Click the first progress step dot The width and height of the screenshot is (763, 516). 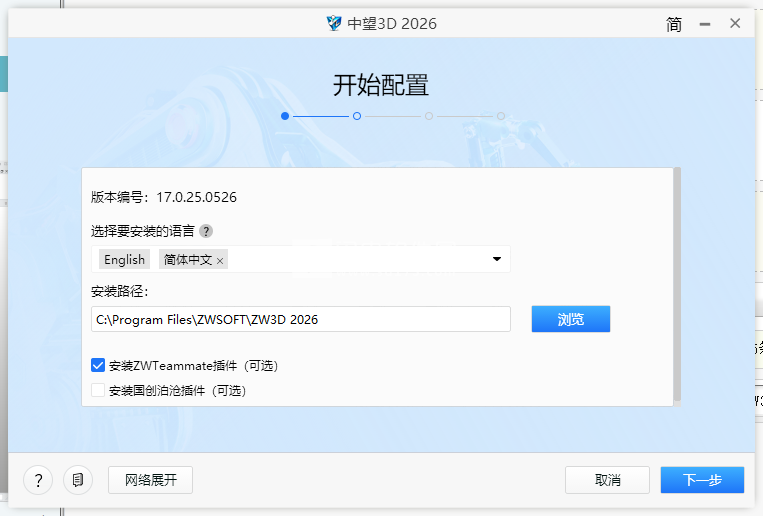tap(285, 116)
